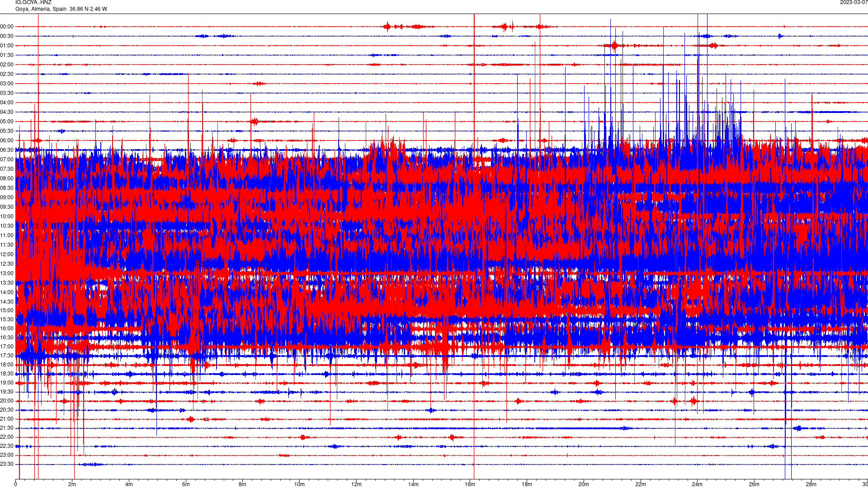Click the 24m tick on the time axis
This screenshot has height=488, width=868.
click(697, 484)
